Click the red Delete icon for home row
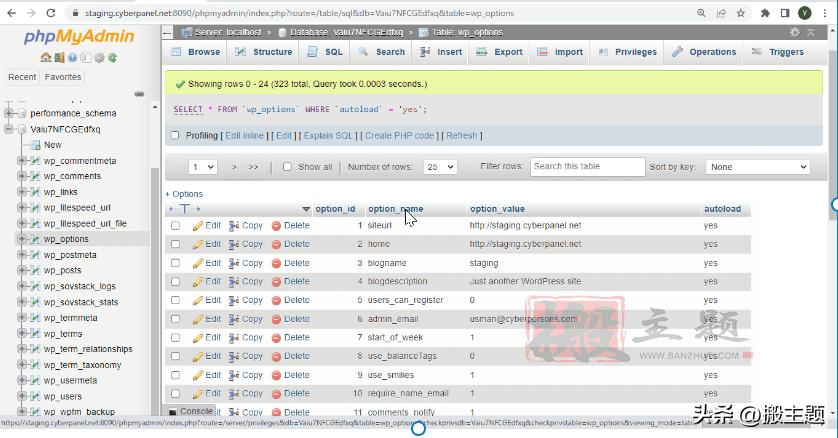 tap(277, 244)
